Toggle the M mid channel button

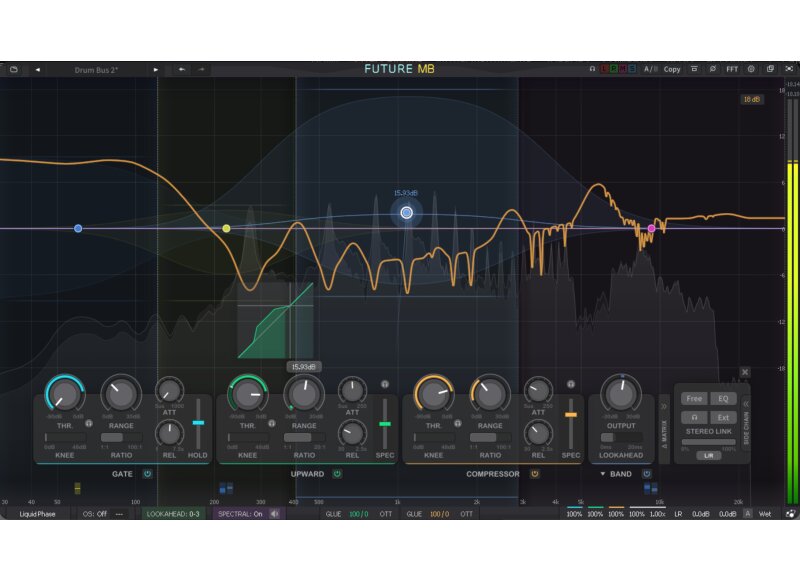(623, 69)
